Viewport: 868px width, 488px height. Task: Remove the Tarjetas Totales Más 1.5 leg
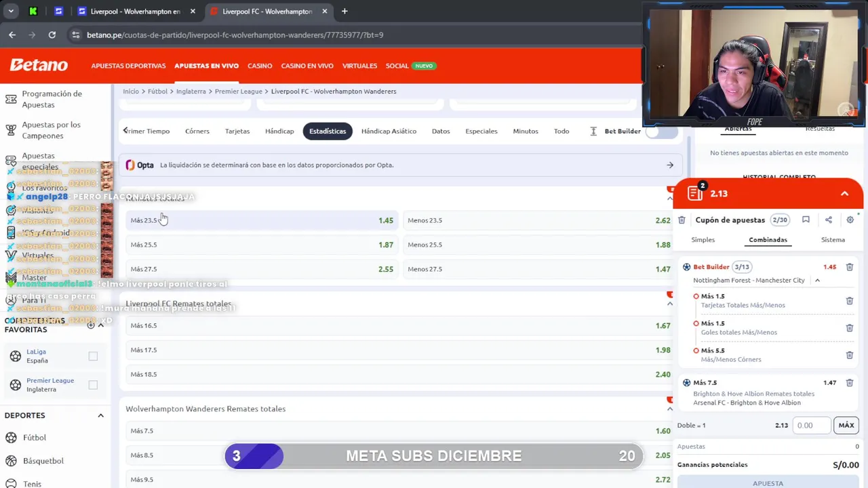coord(849,300)
